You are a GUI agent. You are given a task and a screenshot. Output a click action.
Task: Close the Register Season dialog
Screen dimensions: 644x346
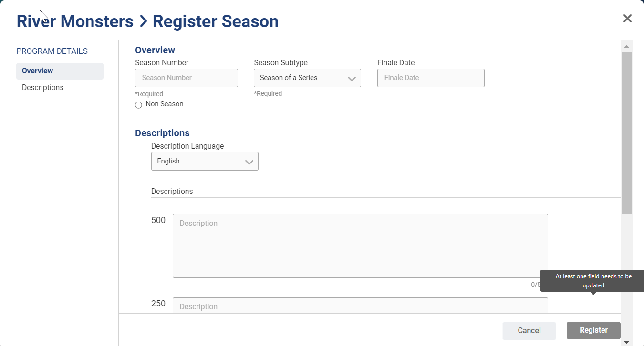click(x=627, y=19)
